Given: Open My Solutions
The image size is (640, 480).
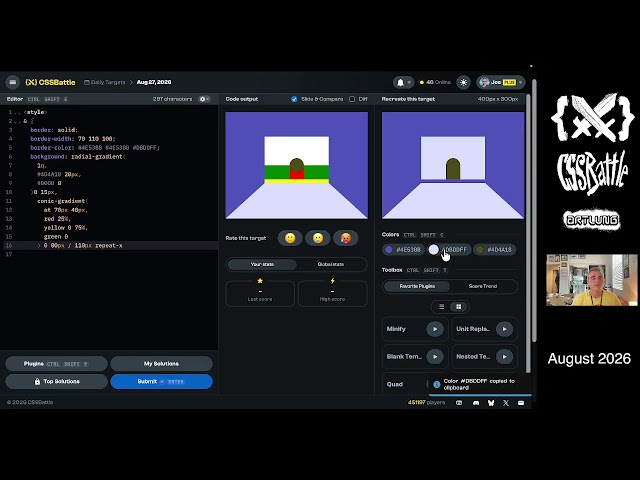Looking at the screenshot, I should pos(161,364).
